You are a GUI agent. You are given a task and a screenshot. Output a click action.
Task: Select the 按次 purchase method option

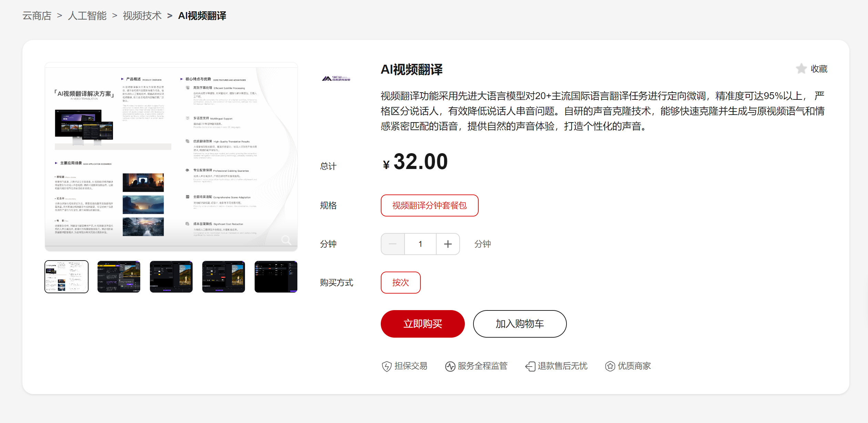coord(400,282)
